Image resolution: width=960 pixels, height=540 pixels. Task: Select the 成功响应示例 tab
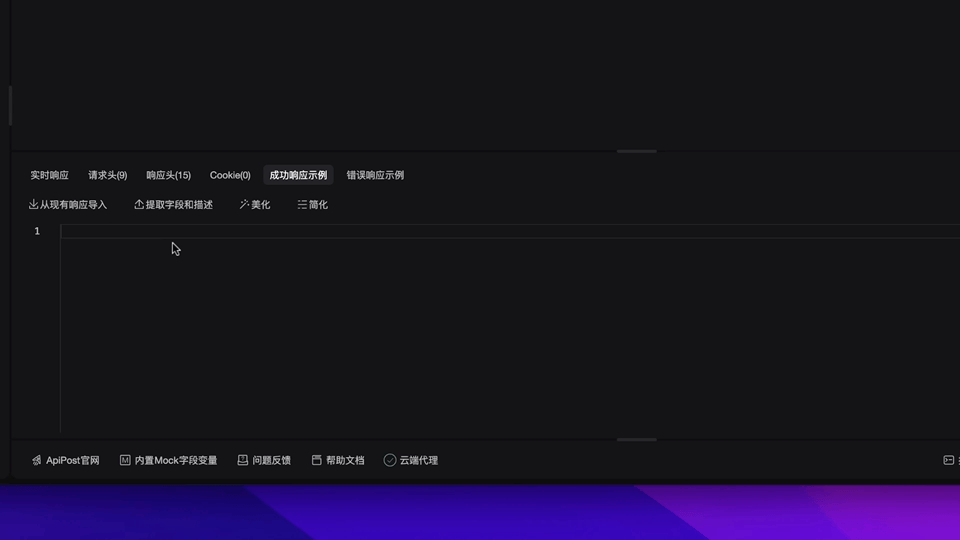(x=298, y=175)
